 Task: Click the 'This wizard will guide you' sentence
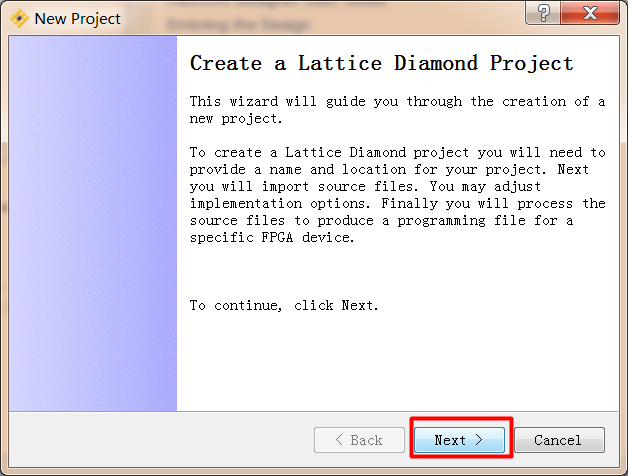click(x=397, y=110)
